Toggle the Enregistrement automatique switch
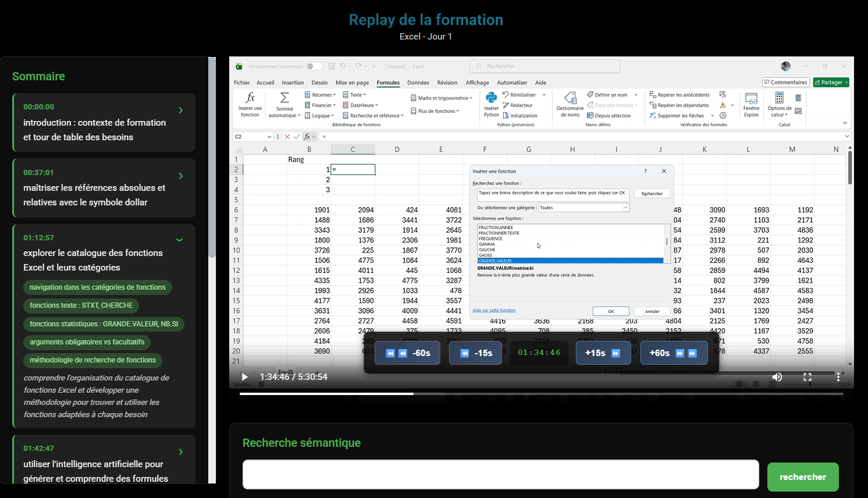This screenshot has width=868, height=498. click(x=314, y=66)
